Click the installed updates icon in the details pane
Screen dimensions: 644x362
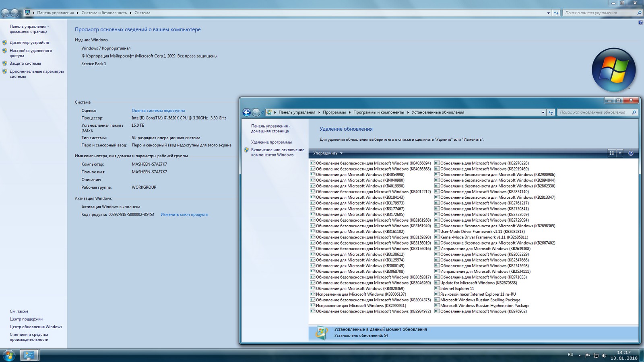pyautogui.click(x=321, y=333)
